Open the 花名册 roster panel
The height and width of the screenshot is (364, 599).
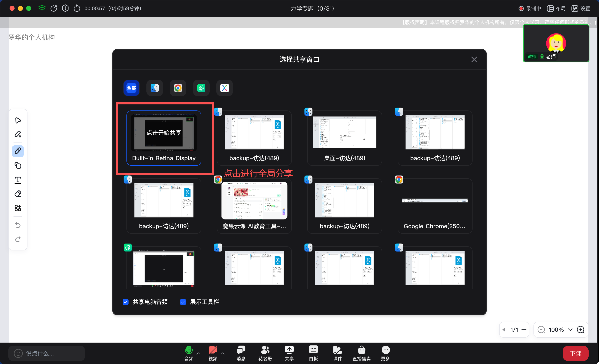tap(265, 353)
